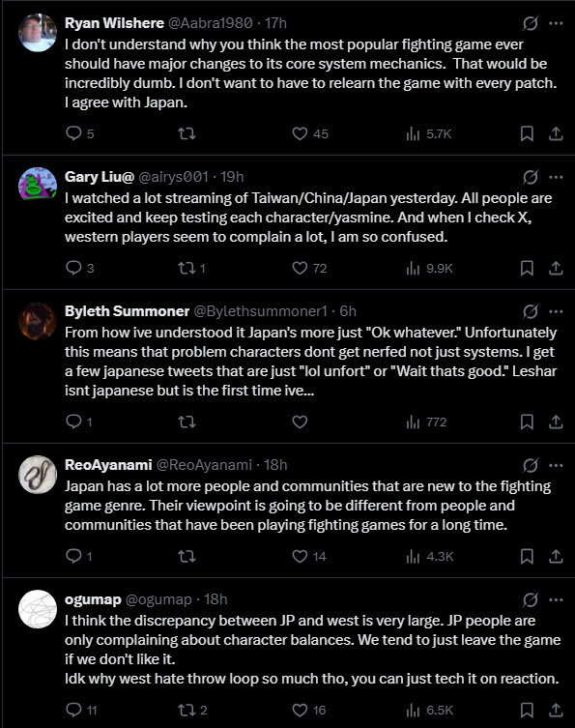Repost Gary Liu@'s tweet
Screen dimensions: 575x728
[x=187, y=268]
